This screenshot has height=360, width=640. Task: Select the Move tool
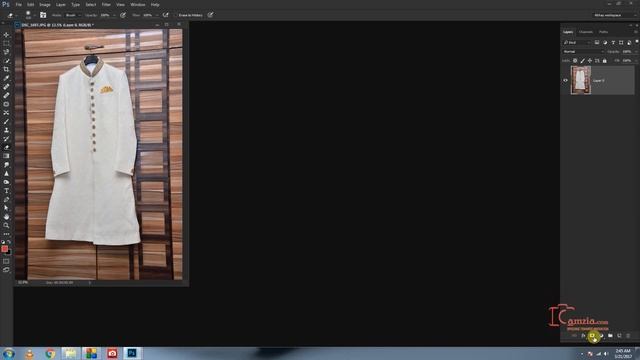pos(6,35)
